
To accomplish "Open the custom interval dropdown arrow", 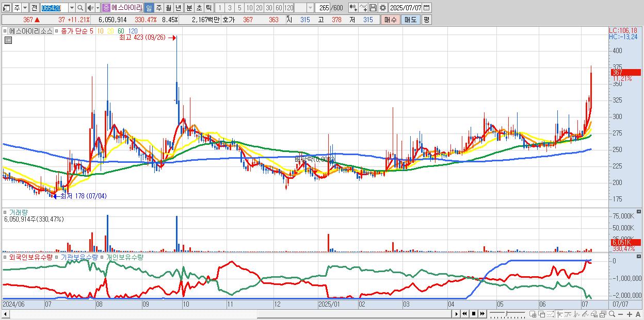I will tap(310, 8).
